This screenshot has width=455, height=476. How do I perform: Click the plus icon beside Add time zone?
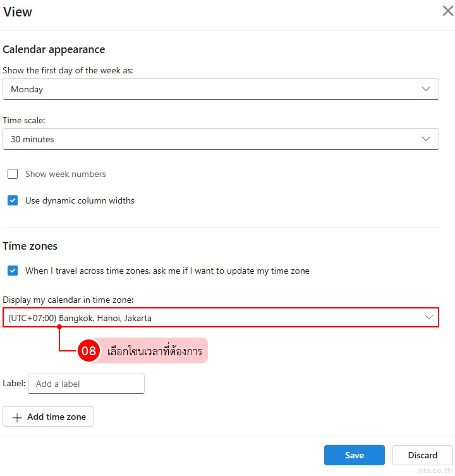tap(17, 417)
